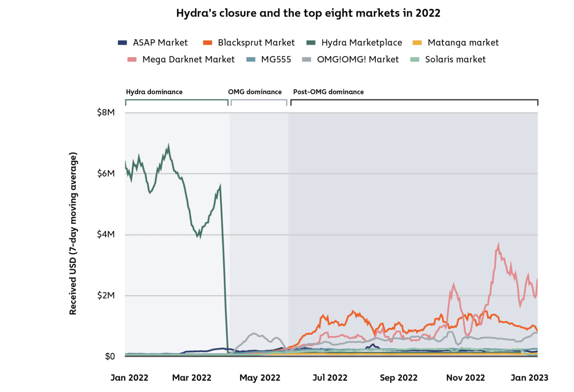Select the ASAP Market legend label
The image size is (574, 392).
[x=160, y=43]
